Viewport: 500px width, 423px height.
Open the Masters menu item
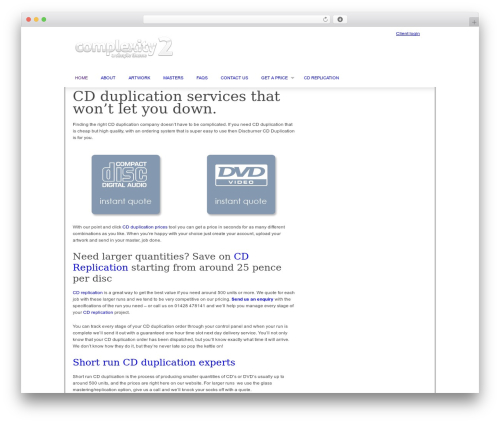[173, 78]
